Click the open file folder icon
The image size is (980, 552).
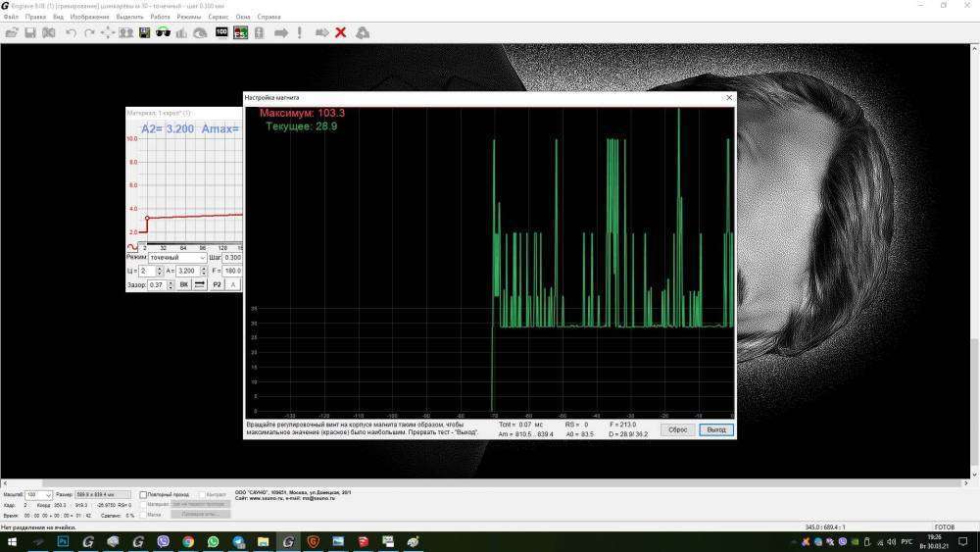[x=12, y=32]
